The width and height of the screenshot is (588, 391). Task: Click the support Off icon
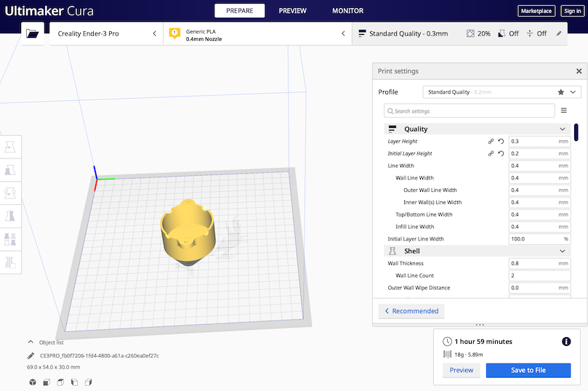click(x=502, y=33)
